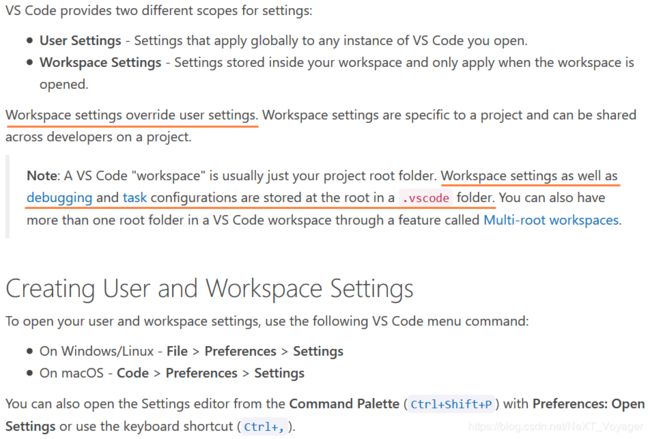The image size is (650, 439).
Task: Click the bold Code menu path word
Action: point(133,373)
